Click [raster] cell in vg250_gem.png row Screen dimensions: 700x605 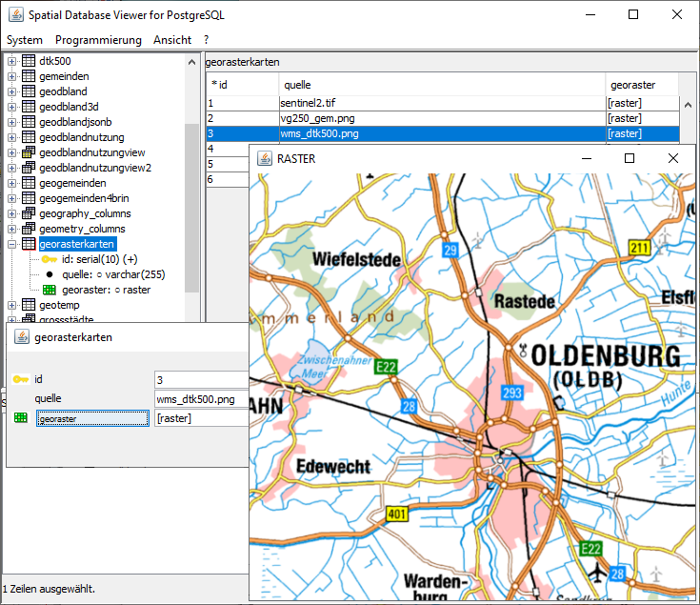coord(643,118)
